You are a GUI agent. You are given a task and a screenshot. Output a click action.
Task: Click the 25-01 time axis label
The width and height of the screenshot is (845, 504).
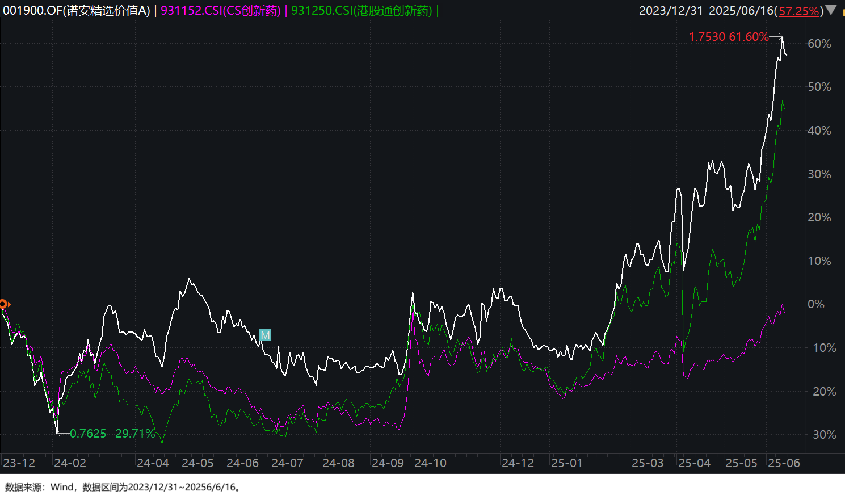click(x=567, y=463)
